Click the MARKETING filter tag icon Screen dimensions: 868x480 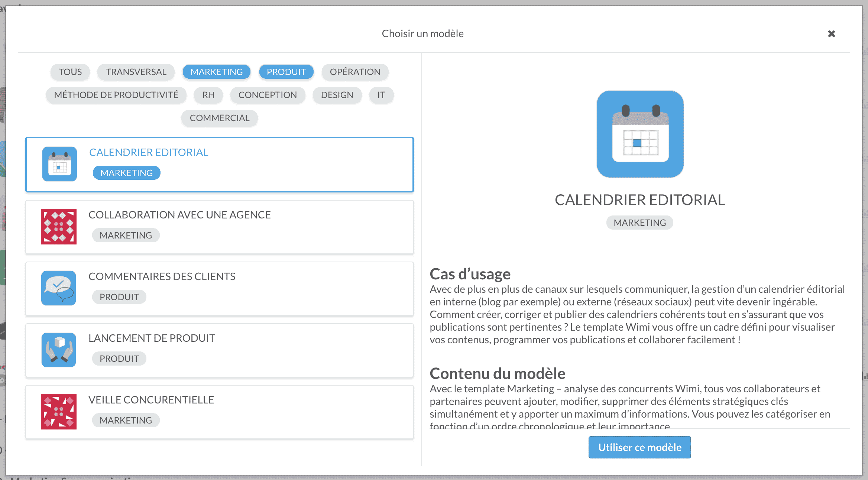pos(216,72)
